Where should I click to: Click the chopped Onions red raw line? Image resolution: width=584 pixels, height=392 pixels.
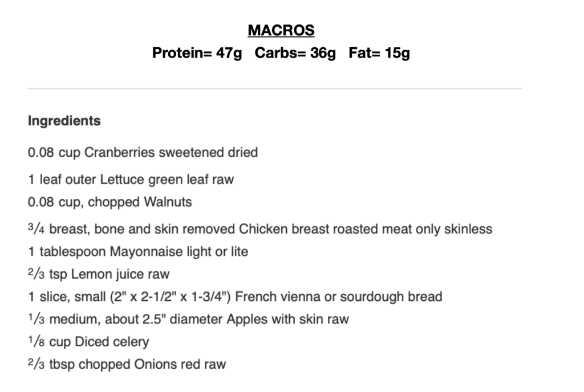[x=126, y=364]
